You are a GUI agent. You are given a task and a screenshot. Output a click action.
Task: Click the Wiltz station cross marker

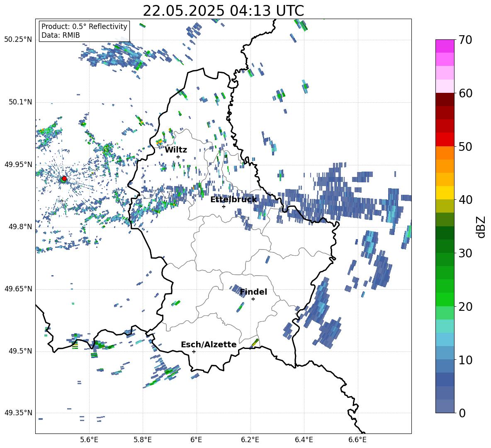click(178, 157)
